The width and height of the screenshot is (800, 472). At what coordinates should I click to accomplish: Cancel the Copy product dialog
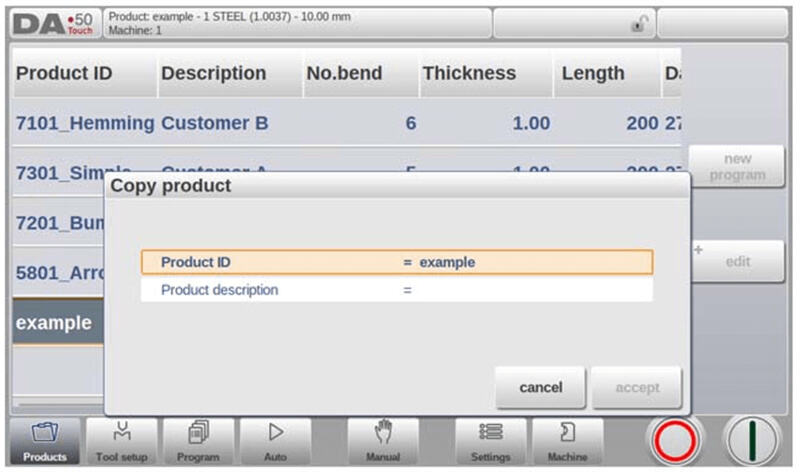click(x=541, y=387)
